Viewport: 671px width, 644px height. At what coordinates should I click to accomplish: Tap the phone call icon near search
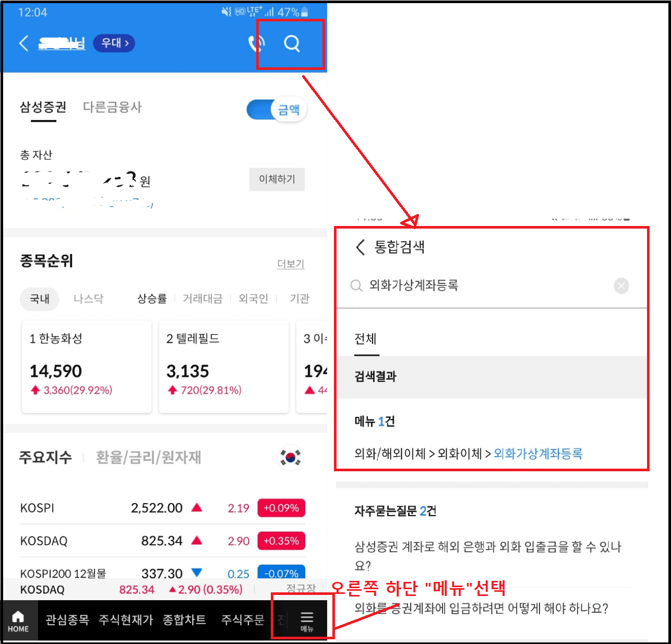(255, 44)
